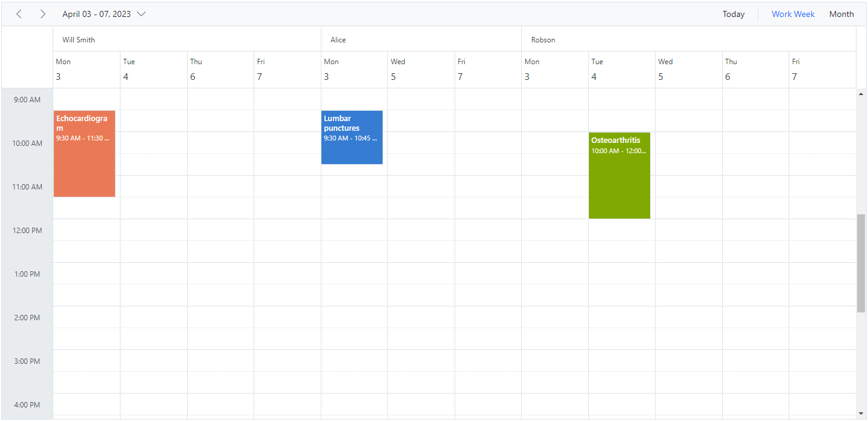Image resolution: width=868 pixels, height=422 pixels.
Task: Open the April 03 - 07, 2023 date picker
Action: pos(104,14)
